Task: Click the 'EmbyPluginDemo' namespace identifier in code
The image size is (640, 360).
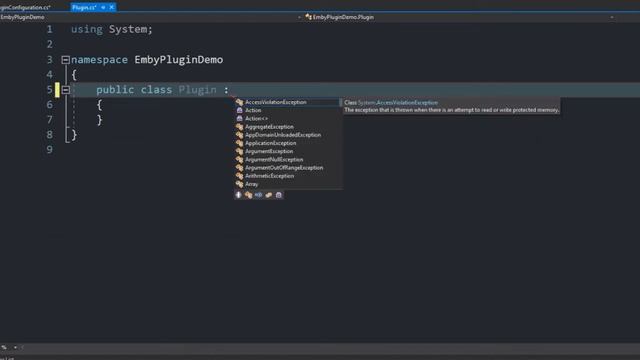Action: coord(179,60)
